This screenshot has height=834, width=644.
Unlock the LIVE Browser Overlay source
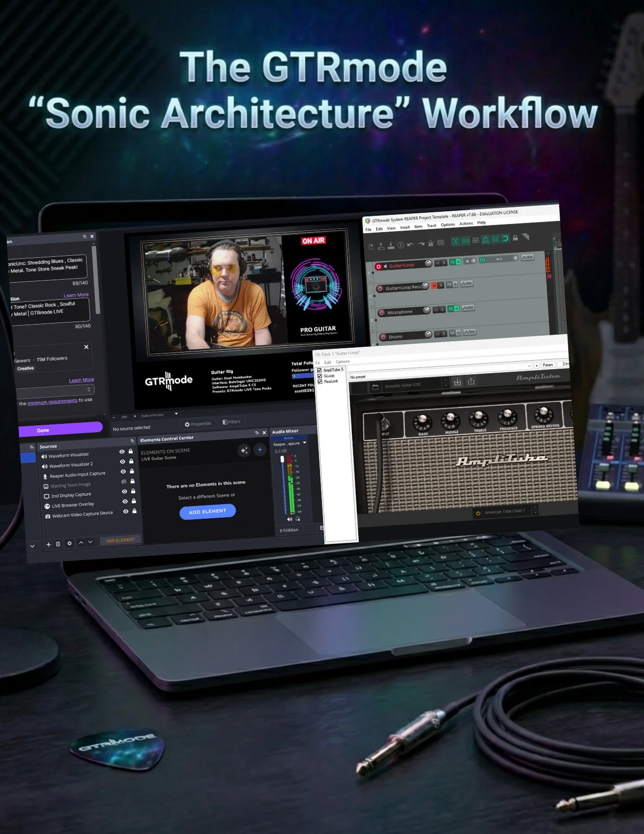pyautogui.click(x=134, y=501)
